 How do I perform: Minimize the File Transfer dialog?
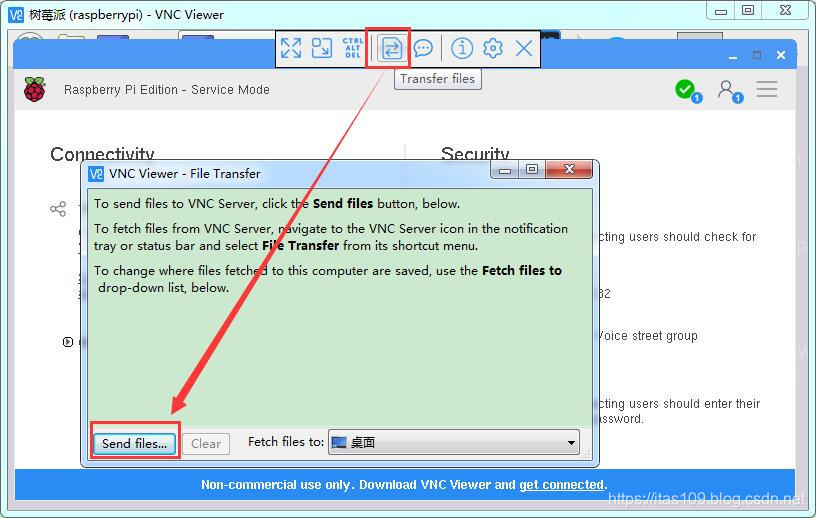coord(505,170)
